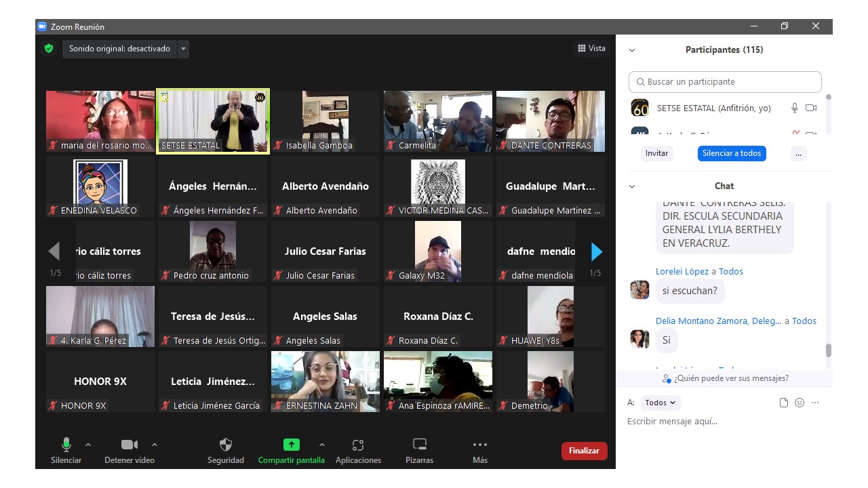This screenshot has height=488, width=868.
Task: Stop camera with Detener vídeo icon
Action: click(x=129, y=445)
